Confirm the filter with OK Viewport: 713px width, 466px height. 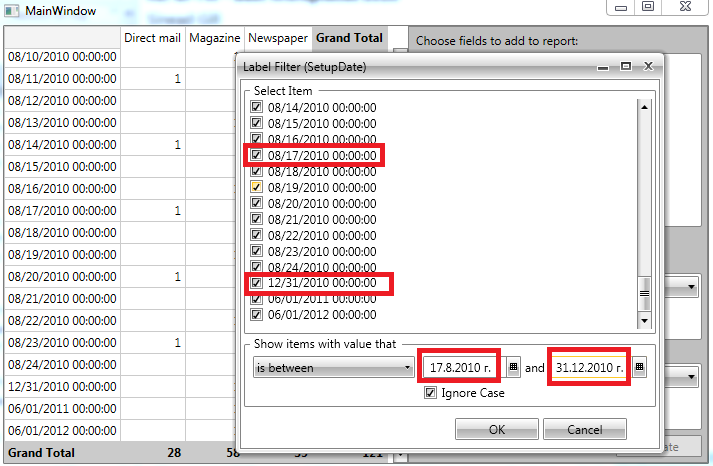click(497, 429)
